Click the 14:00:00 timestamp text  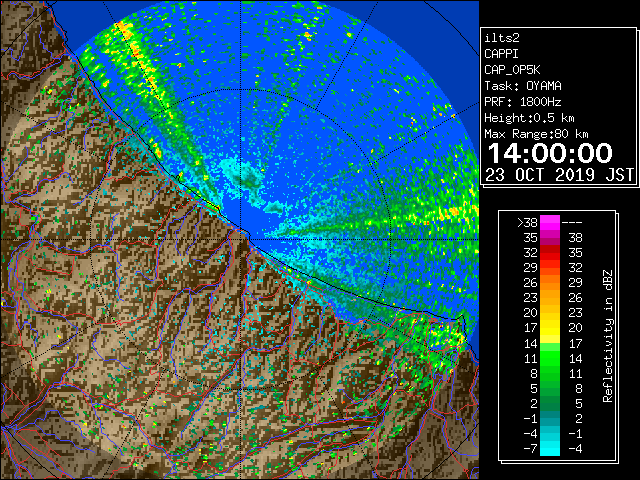coord(550,153)
